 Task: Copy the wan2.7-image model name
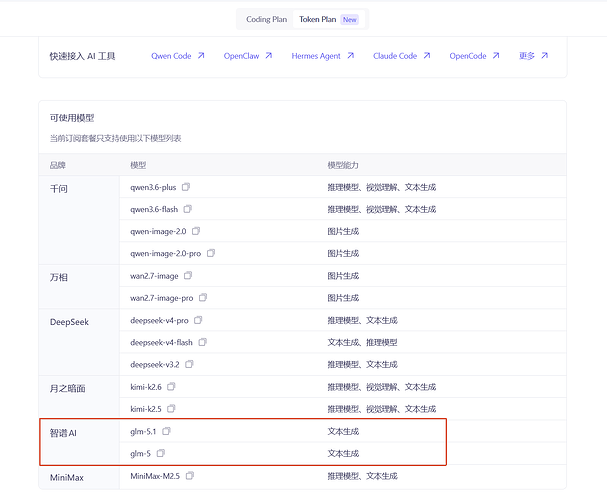tap(188, 276)
